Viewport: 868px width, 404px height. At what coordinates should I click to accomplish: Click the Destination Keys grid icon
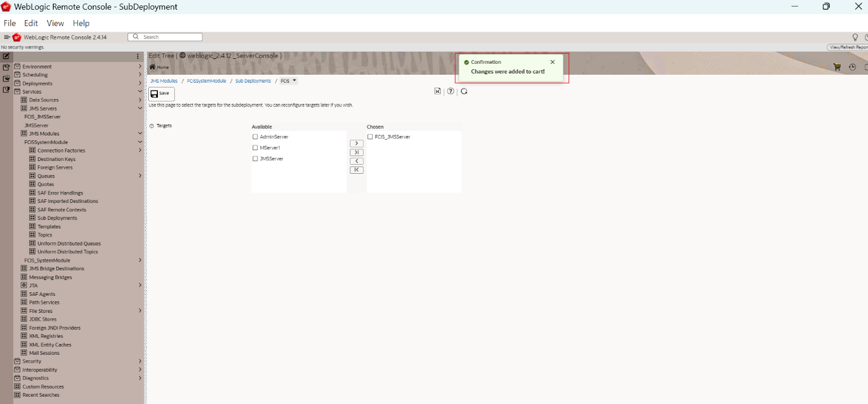click(x=32, y=159)
